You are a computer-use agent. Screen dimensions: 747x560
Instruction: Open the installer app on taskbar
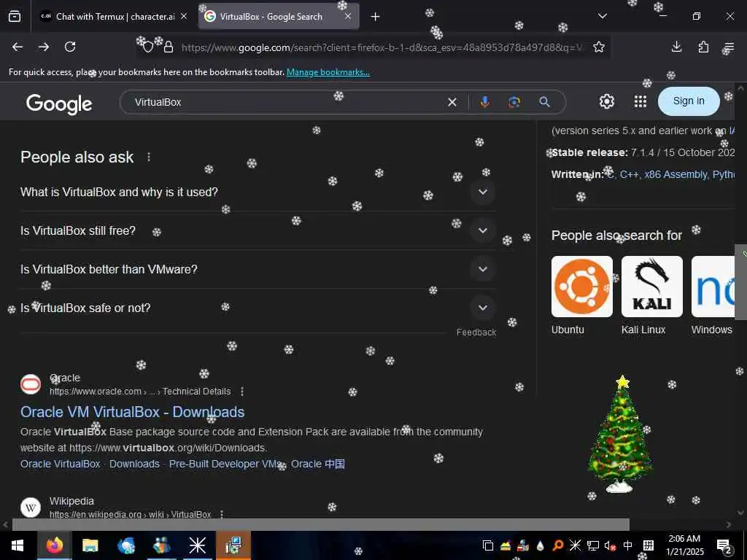coord(233,545)
